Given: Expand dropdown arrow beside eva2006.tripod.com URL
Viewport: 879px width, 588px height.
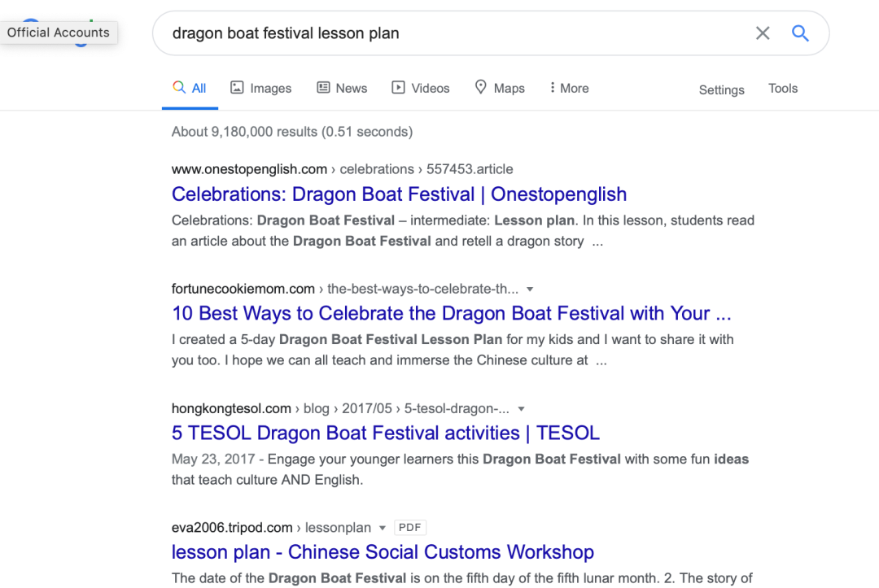Looking at the screenshot, I should pyautogui.click(x=383, y=528).
